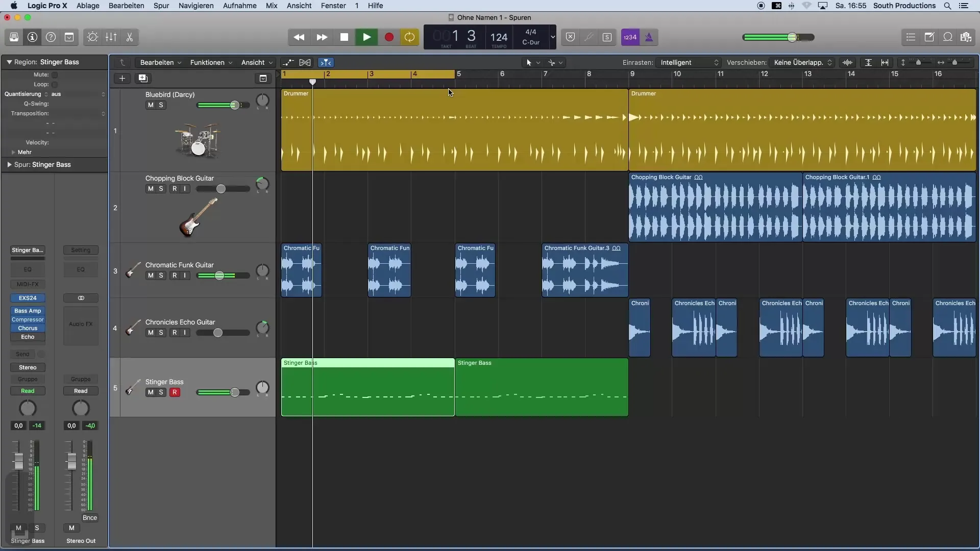Toggle the Metronome button
The width and height of the screenshot is (980, 551).
(x=649, y=37)
